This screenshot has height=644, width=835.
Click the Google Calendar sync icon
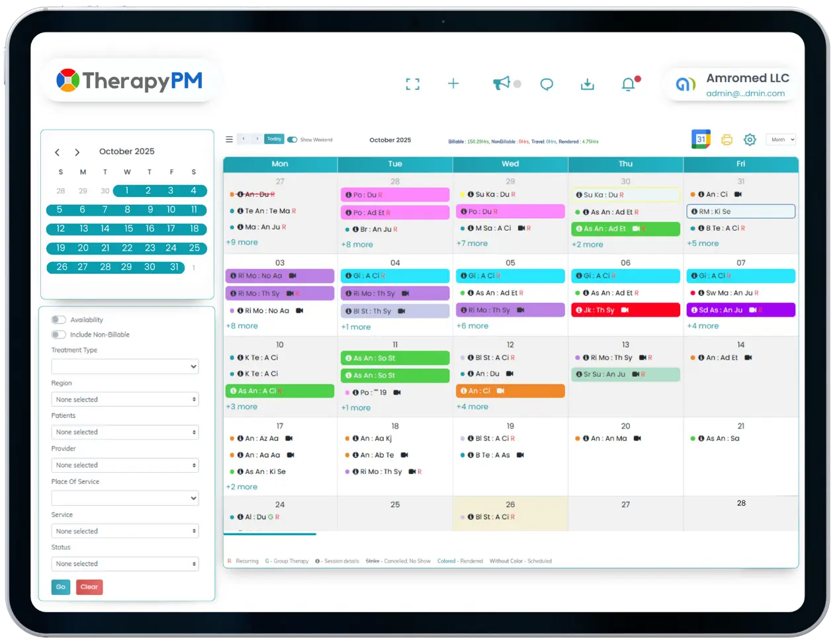(701, 139)
